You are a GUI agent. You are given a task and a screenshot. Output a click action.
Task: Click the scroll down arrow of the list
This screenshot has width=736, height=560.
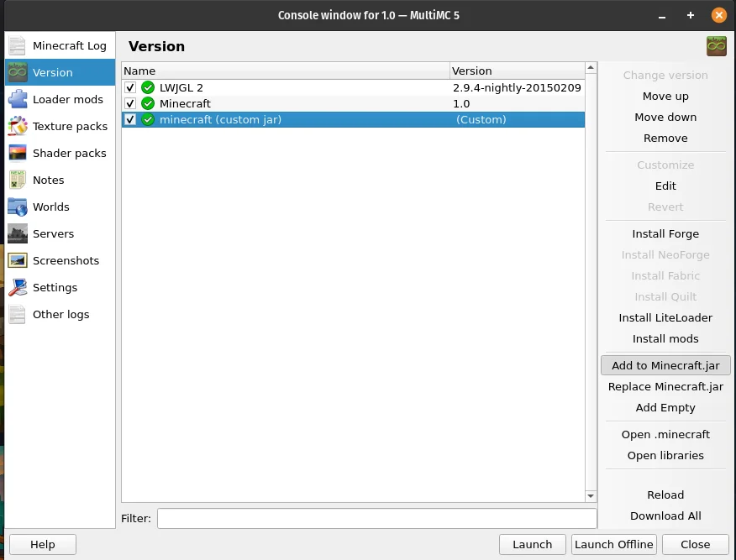[x=591, y=495]
